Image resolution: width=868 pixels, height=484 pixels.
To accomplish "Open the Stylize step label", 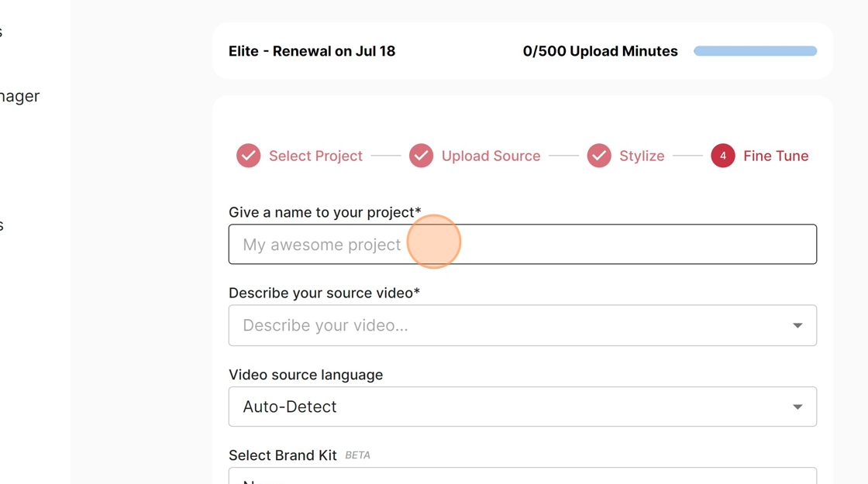I will point(642,156).
